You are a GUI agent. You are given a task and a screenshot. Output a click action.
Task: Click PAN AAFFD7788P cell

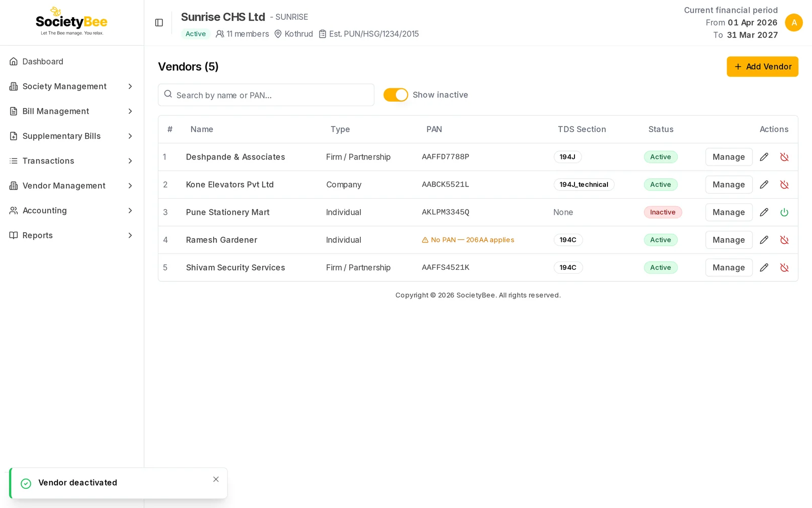[446, 157]
